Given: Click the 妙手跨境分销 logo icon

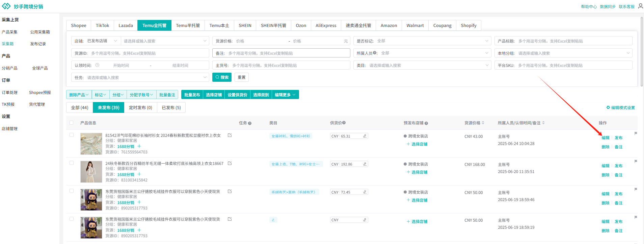Looking at the screenshot, I should 6,6.
